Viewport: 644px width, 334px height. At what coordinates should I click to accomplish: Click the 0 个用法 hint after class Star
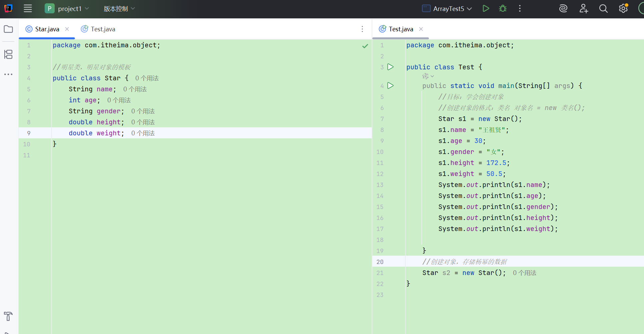[x=147, y=78]
